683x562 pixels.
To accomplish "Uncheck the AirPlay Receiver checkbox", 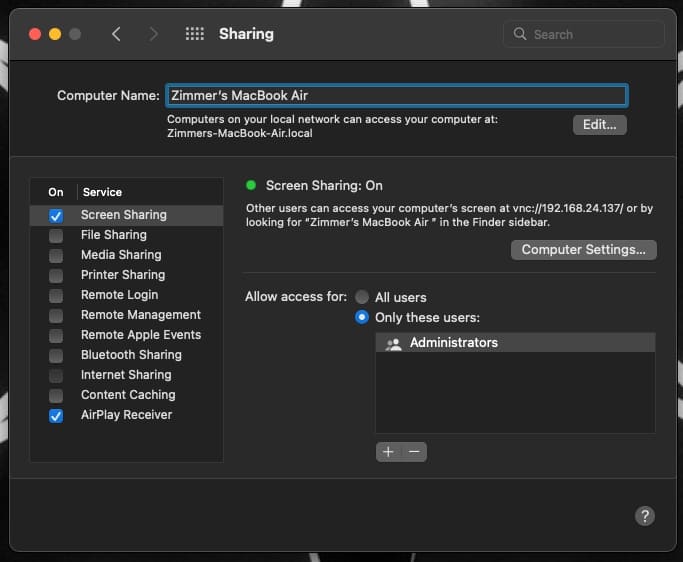I will click(x=56, y=416).
